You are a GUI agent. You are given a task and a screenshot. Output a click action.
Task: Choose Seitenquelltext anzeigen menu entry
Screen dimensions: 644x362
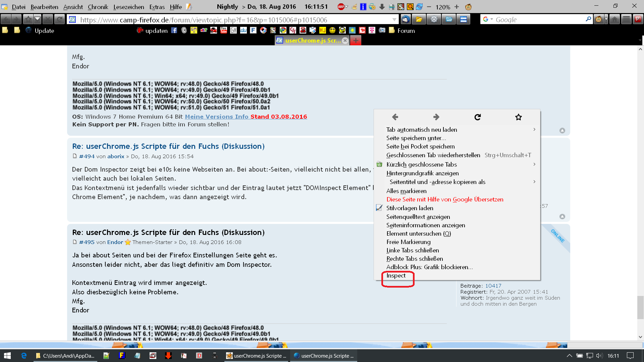tap(418, 217)
